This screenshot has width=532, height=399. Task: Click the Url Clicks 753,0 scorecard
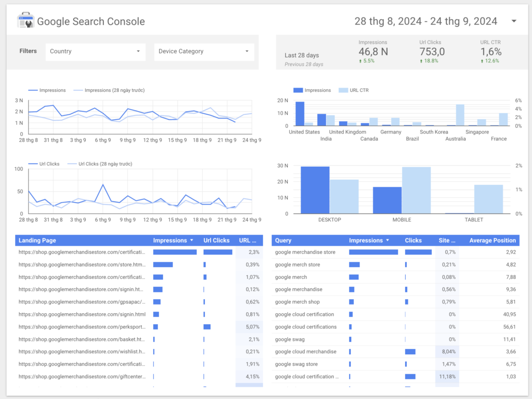[x=432, y=51]
